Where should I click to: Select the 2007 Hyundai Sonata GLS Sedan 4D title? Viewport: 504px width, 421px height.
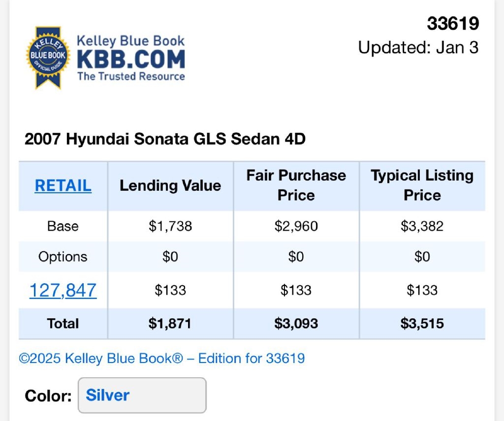pos(165,139)
